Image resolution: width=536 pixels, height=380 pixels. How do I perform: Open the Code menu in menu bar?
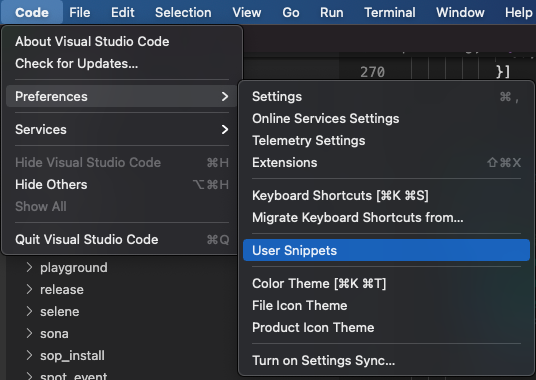(32, 12)
